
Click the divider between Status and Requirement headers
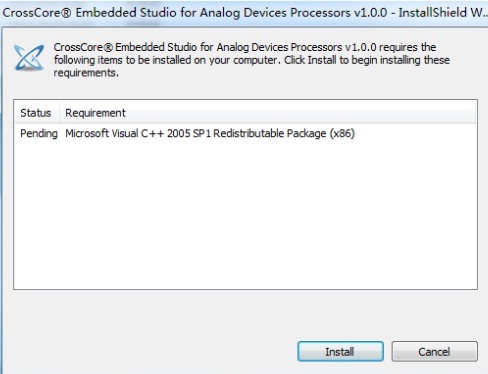pos(60,113)
